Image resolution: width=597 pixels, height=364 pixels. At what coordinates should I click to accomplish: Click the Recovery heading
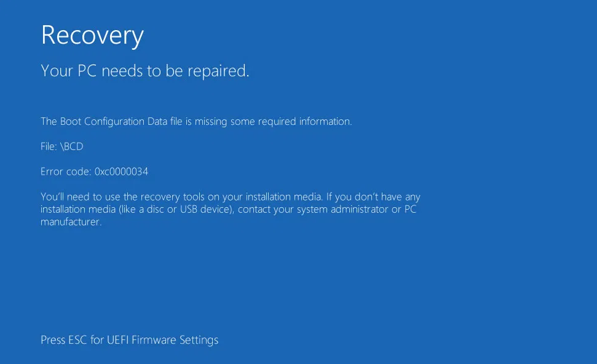click(92, 35)
